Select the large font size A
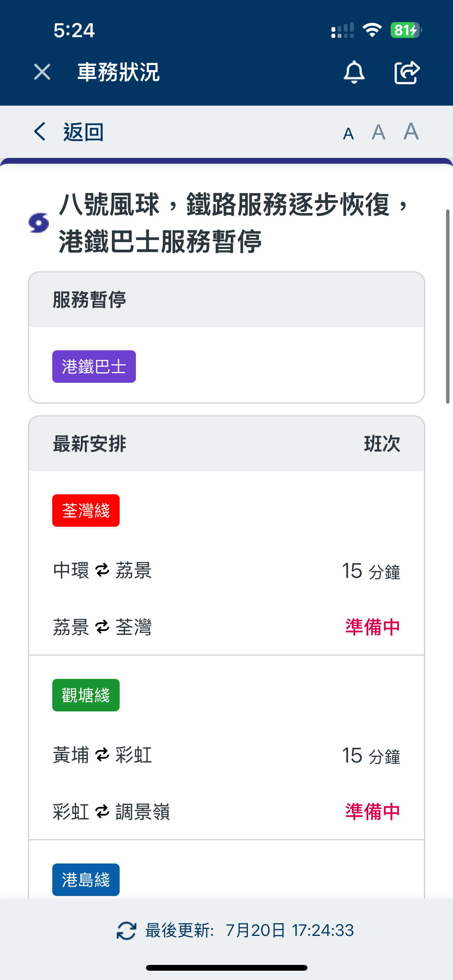The width and height of the screenshot is (453, 980). pyautogui.click(x=411, y=131)
